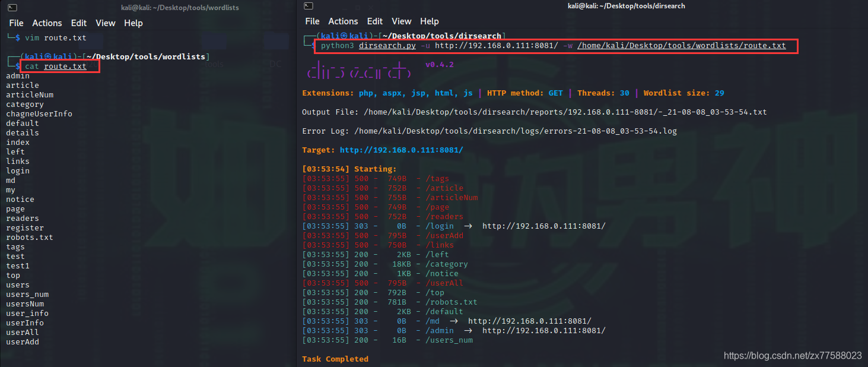
Task: Select 'default' entry in wordlist output
Action: pyautogui.click(x=23, y=124)
